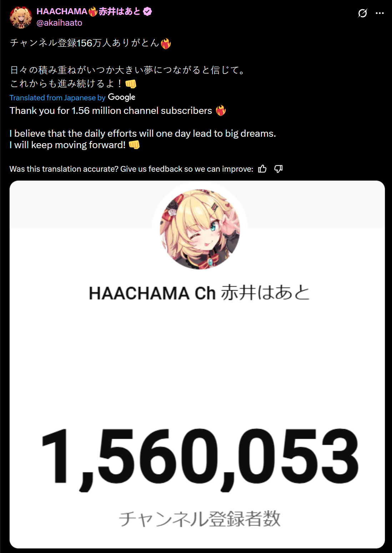
Task: Click the チャンネル登録者数 label
Action: tap(200, 519)
